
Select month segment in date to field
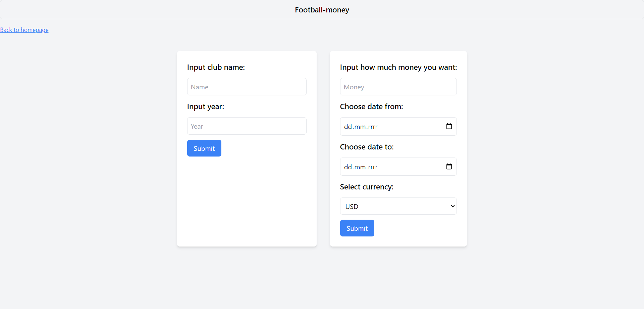[360, 167]
